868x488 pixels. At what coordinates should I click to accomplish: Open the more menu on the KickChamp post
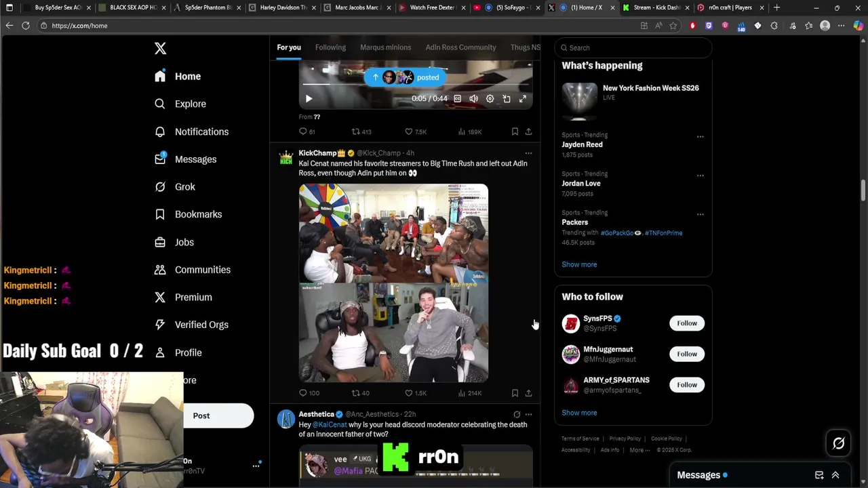(x=528, y=153)
